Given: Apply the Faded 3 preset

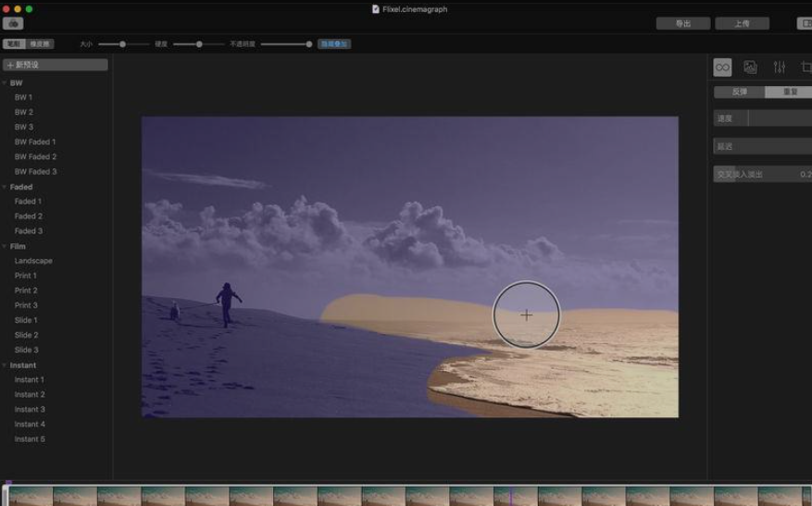Looking at the screenshot, I should click(29, 231).
